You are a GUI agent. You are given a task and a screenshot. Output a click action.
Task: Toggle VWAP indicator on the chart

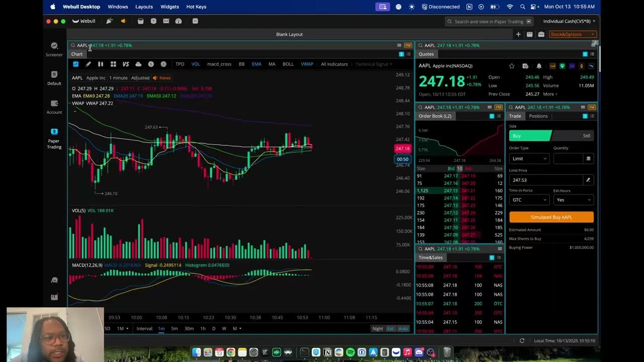(307, 64)
